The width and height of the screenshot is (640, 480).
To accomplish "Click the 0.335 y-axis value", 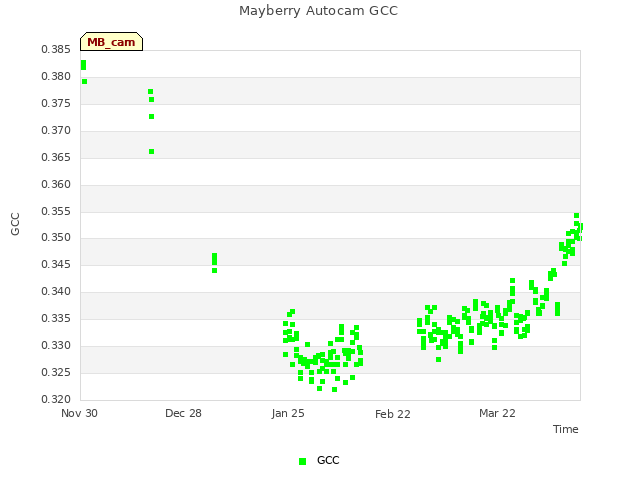I will coord(56,318).
